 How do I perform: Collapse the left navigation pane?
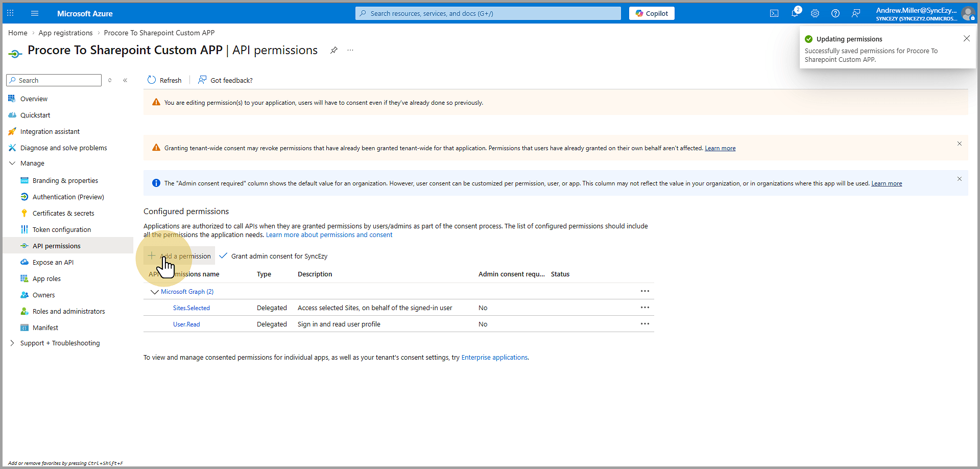coord(125,80)
